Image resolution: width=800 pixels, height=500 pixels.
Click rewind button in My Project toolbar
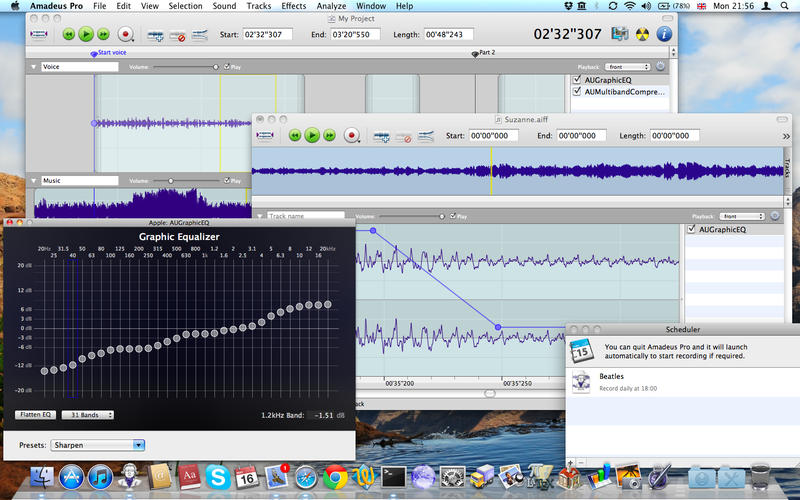(68, 34)
